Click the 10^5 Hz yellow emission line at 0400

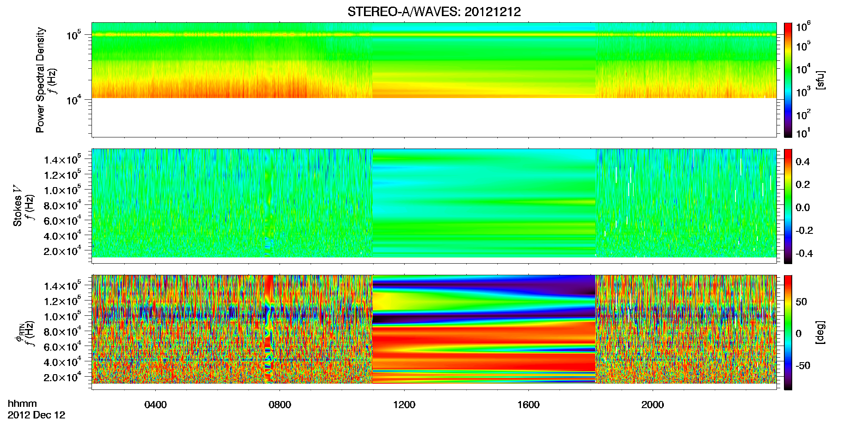point(155,35)
